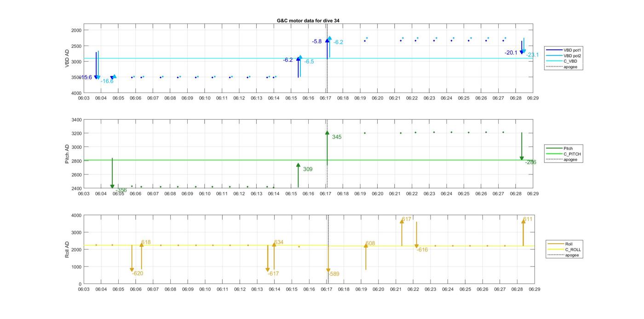Click the title 'G&C motor data for dive 34'

pos(308,21)
